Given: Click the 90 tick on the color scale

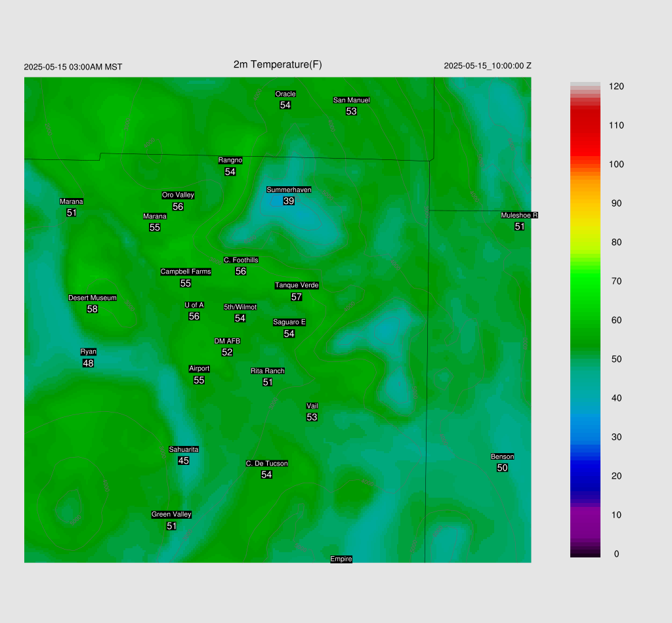Looking at the screenshot, I should click(x=616, y=203).
